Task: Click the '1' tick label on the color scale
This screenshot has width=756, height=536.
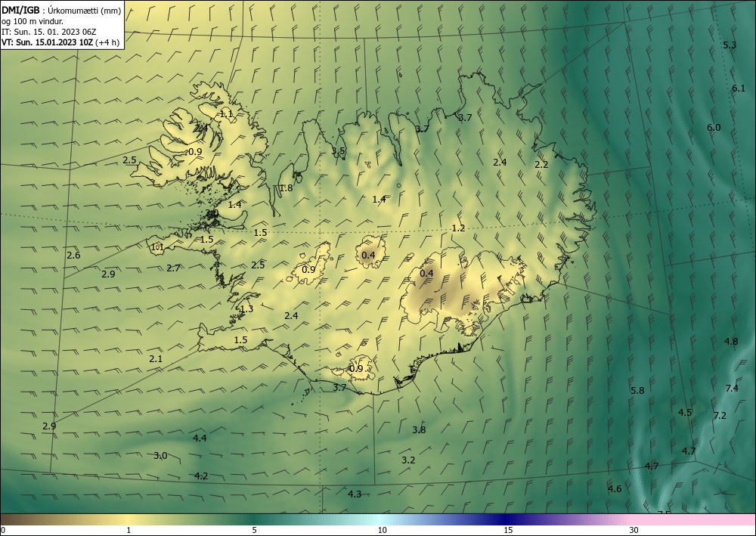Action: tap(129, 530)
